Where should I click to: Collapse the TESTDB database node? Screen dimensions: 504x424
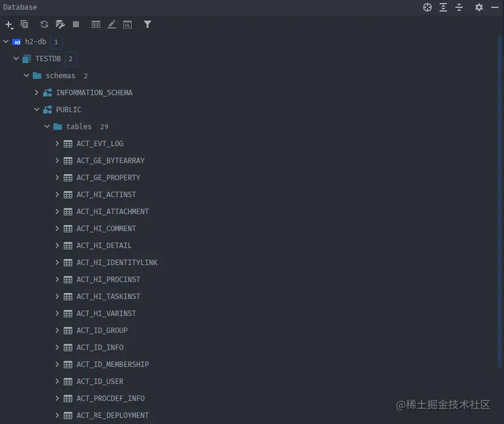[x=16, y=58]
